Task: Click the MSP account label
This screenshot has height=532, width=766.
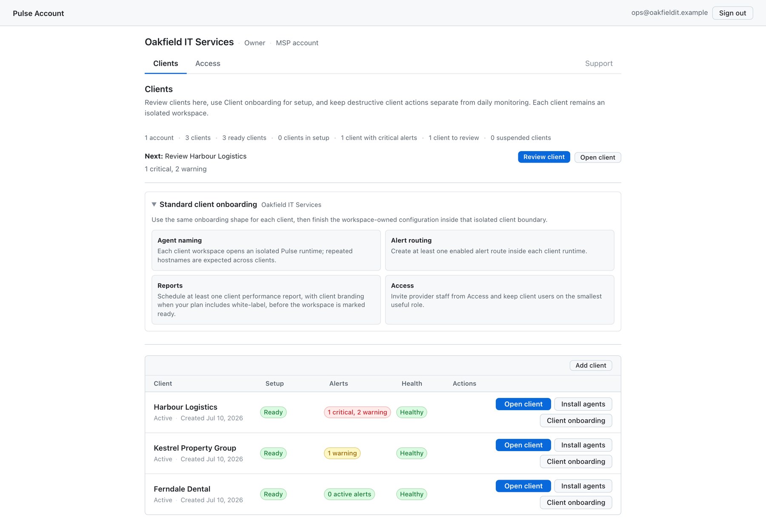Action: coord(297,43)
